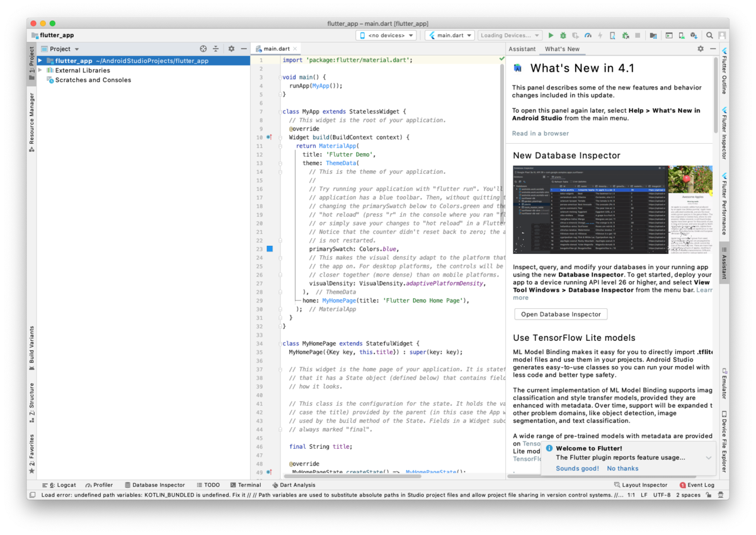
Task: Click the red Stop icon in toolbar
Action: (638, 35)
